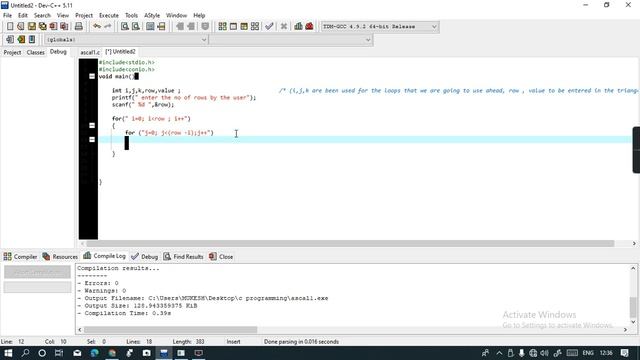640x360 pixels.
Task: Start debugging with the checkmark icon
Action: (x=269, y=27)
